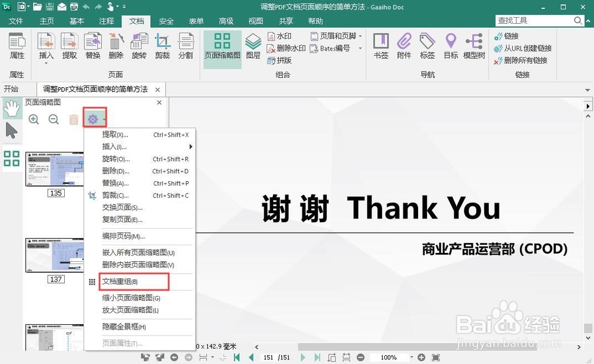Expand the document tab list arrow

[x=587, y=90]
